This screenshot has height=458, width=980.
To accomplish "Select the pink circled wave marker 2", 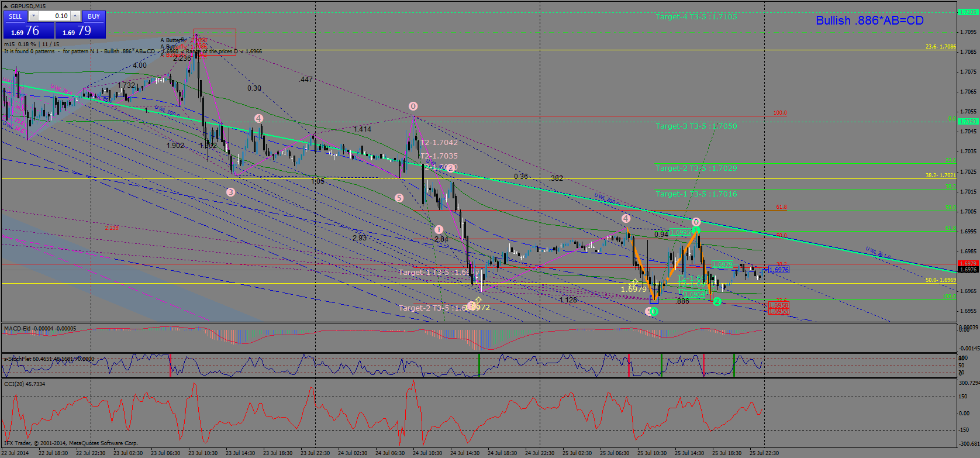I will click(451, 168).
